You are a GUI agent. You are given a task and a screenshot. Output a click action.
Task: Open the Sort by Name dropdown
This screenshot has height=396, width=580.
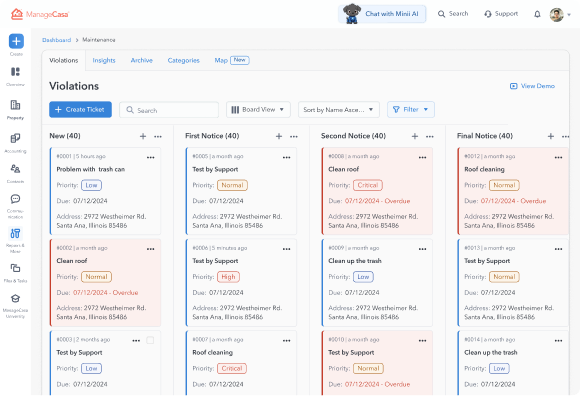[339, 110]
